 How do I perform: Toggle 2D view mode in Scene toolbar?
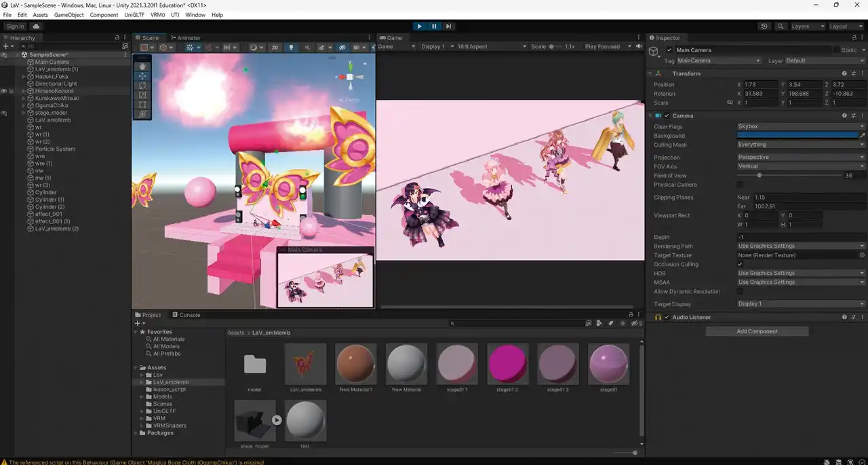pos(275,48)
